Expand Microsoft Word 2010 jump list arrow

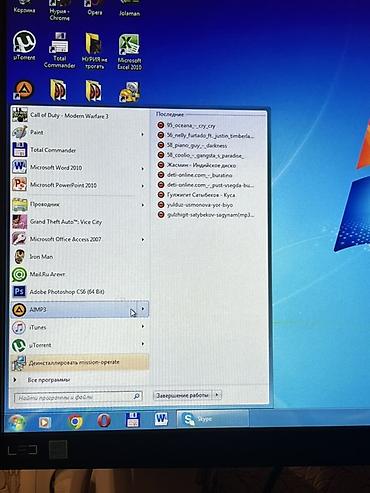143,169
